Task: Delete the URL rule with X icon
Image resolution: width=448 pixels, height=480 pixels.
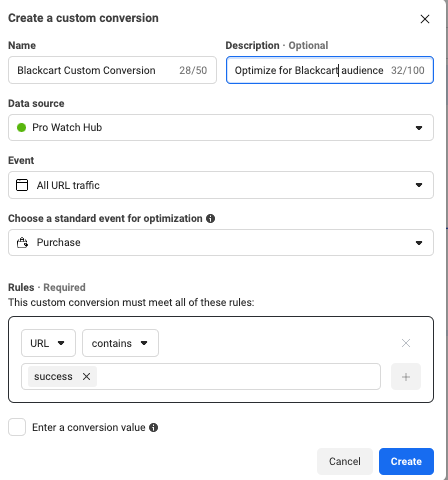Action: (406, 343)
